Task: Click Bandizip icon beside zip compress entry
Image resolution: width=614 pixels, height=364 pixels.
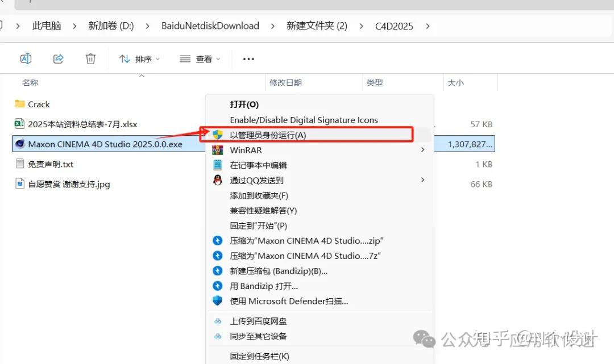Action: pos(217,240)
